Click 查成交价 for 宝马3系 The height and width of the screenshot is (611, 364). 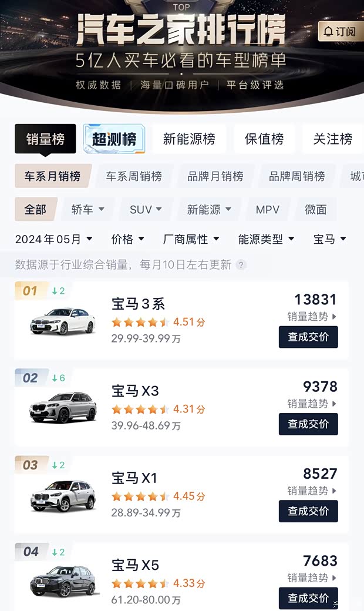coord(308,337)
